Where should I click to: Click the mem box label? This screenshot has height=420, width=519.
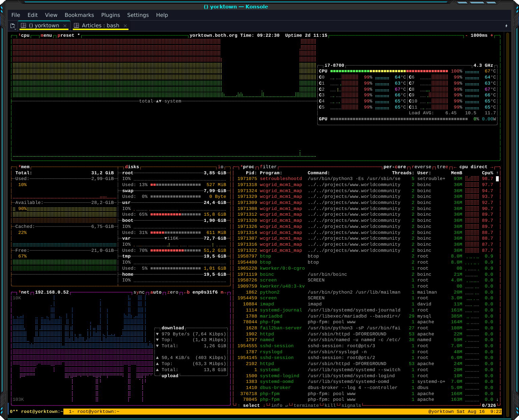pyautogui.click(x=24, y=167)
